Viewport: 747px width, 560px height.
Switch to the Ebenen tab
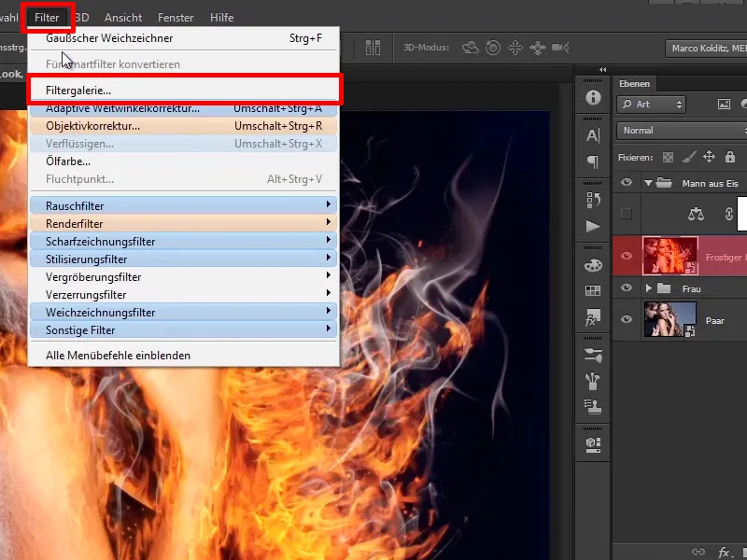tap(634, 83)
